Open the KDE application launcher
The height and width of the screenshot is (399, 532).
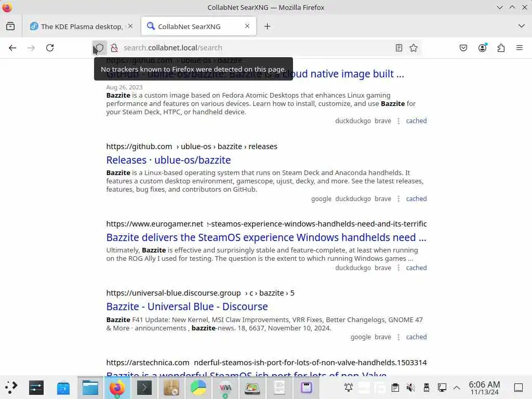coord(11,388)
